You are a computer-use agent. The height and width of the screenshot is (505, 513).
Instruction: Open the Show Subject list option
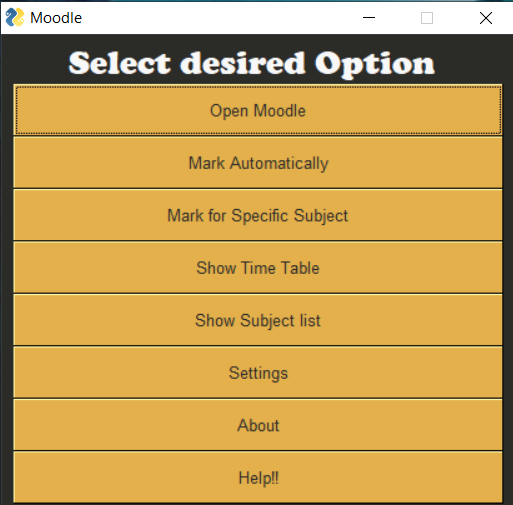(258, 320)
